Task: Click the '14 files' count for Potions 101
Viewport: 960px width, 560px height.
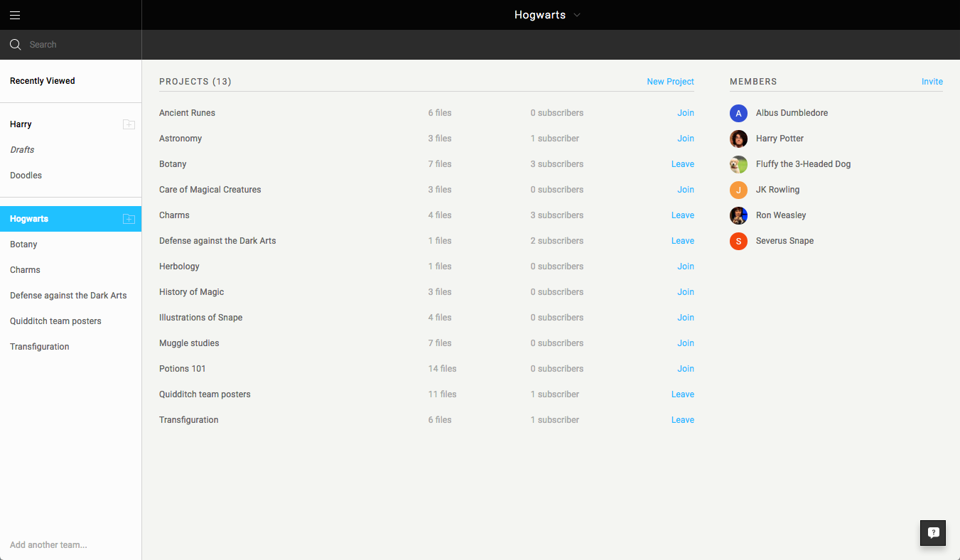Action: (x=442, y=369)
